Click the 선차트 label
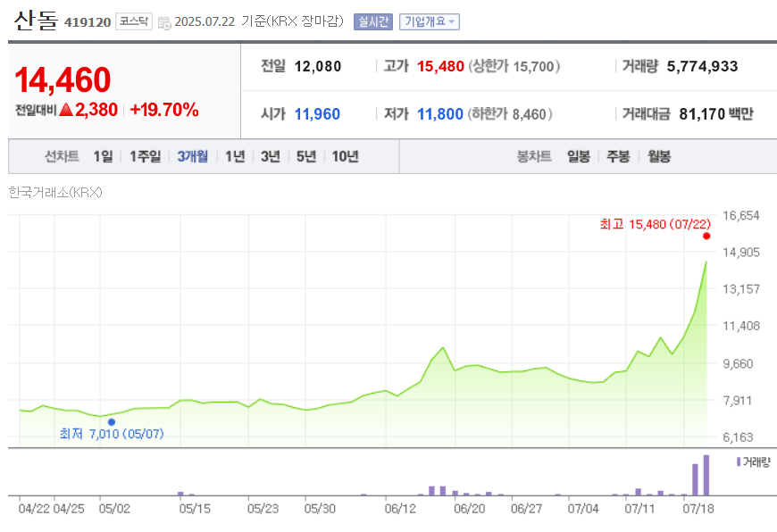This screenshot has height=532, width=777. click(x=62, y=156)
